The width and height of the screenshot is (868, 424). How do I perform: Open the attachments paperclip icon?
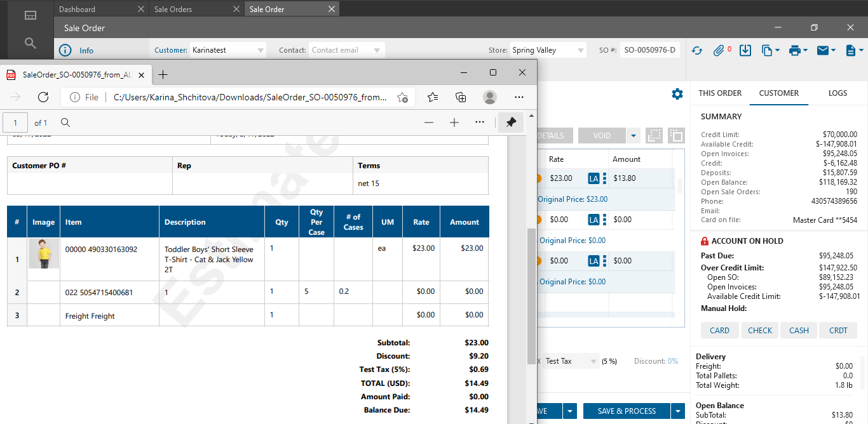pyautogui.click(x=719, y=50)
